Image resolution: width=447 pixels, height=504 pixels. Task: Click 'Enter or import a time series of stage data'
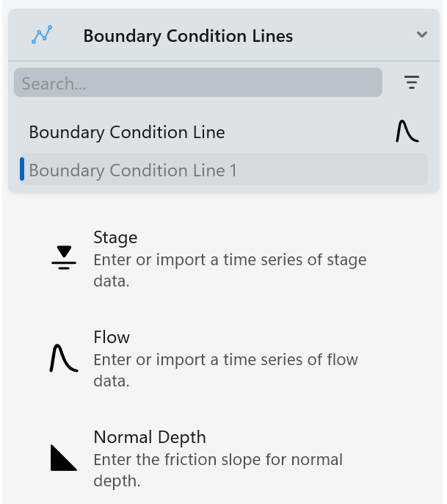click(x=229, y=270)
